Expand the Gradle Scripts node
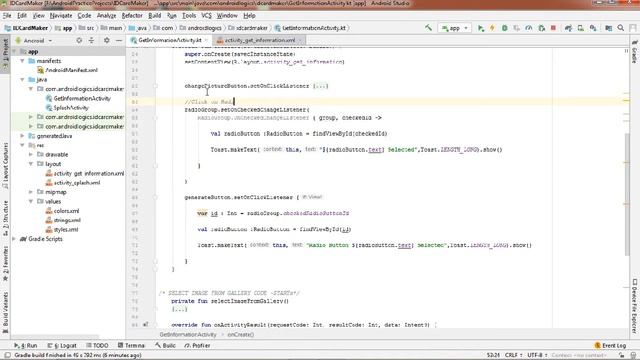Viewport: 640px width, 360px height. point(15,239)
